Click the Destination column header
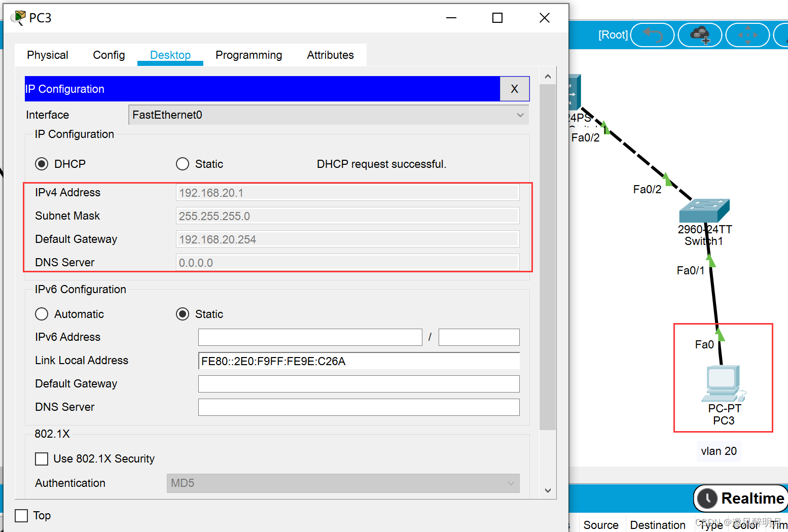Viewport: 788px width, 532px height. pos(658,525)
